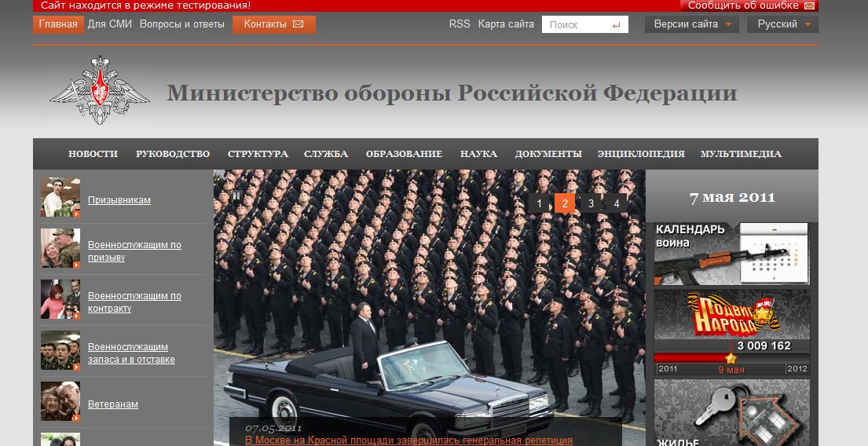The width and height of the screenshot is (868, 446).
Task: Open thumbnail for Военнослужащим запаса и в отставке
Action: pos(60,350)
